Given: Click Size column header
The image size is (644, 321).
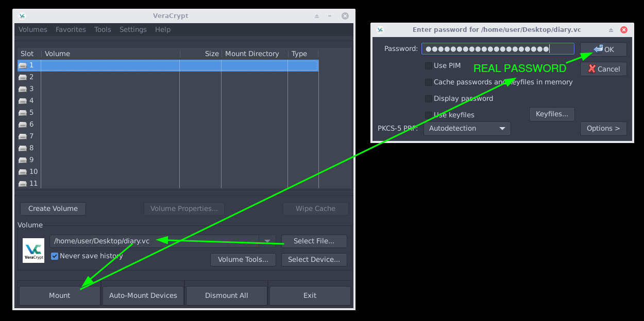Looking at the screenshot, I should pyautogui.click(x=200, y=53).
